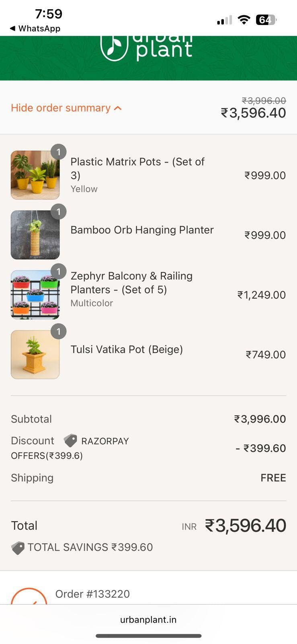Open Zephyr Balcony Railing Planters thumbnail

click(x=35, y=295)
